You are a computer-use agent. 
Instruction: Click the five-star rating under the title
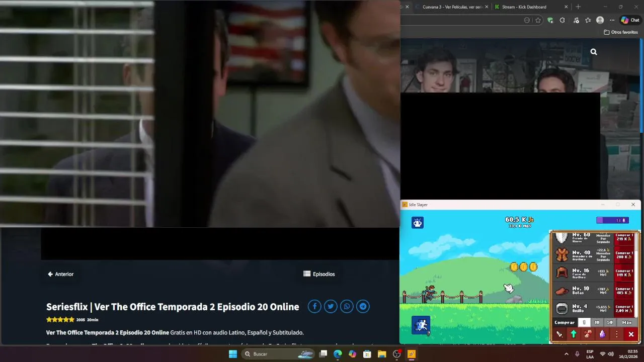pos(60,320)
